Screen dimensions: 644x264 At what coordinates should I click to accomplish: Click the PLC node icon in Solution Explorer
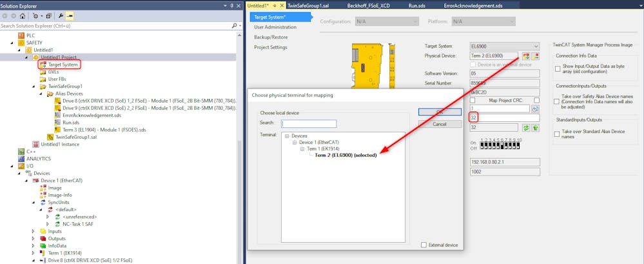click(21, 36)
